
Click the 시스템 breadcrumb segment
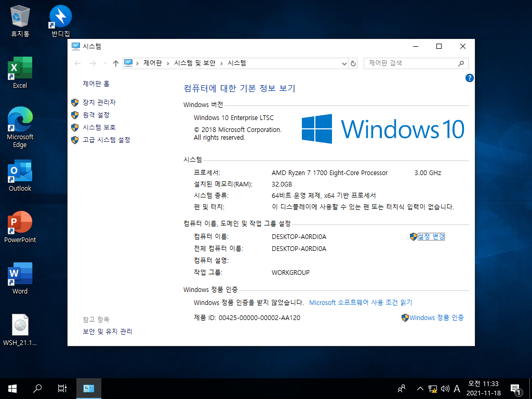point(237,63)
